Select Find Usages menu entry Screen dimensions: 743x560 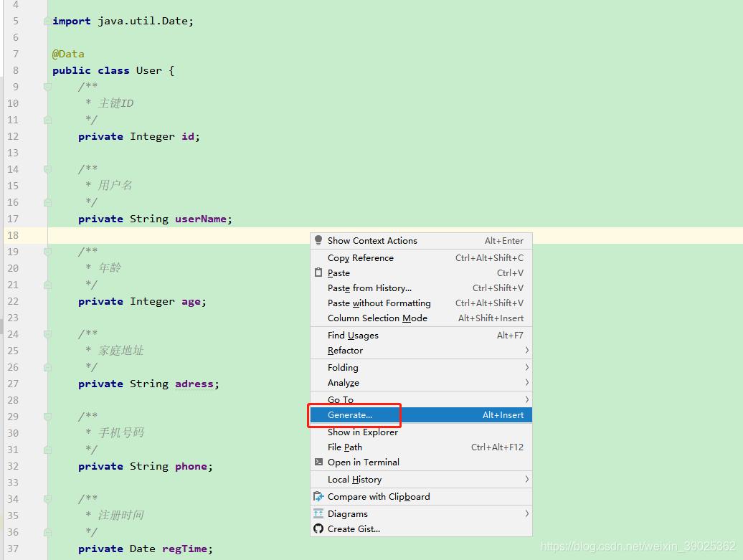point(353,335)
